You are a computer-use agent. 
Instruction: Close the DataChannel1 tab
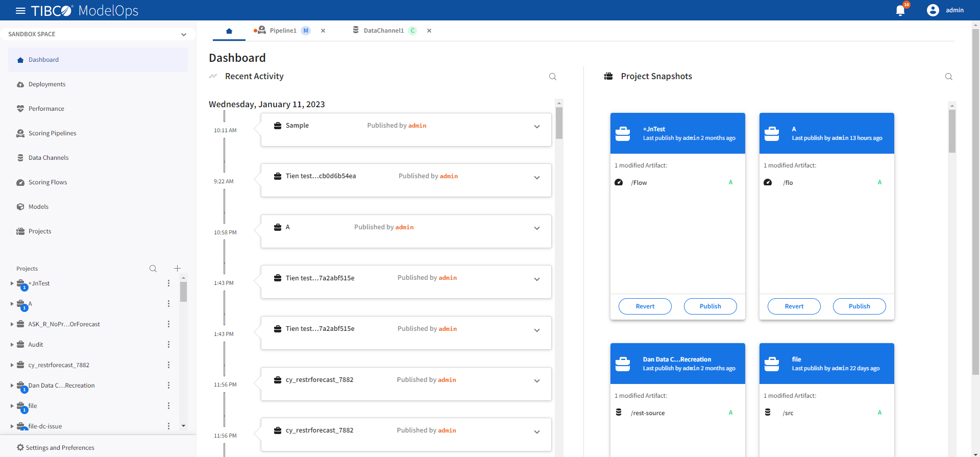point(429,31)
